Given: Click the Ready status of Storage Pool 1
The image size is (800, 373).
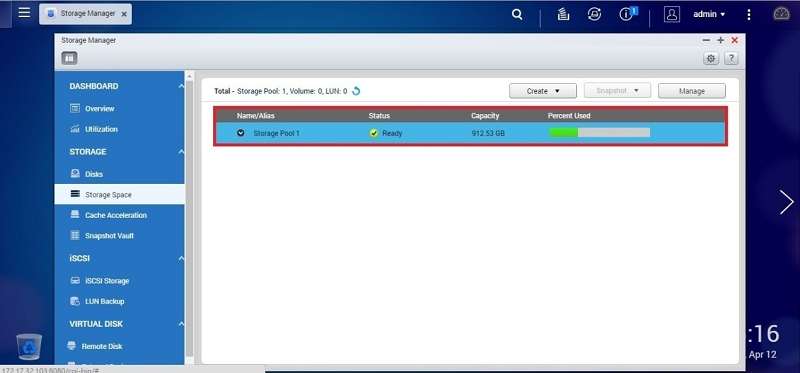Looking at the screenshot, I should coord(392,133).
